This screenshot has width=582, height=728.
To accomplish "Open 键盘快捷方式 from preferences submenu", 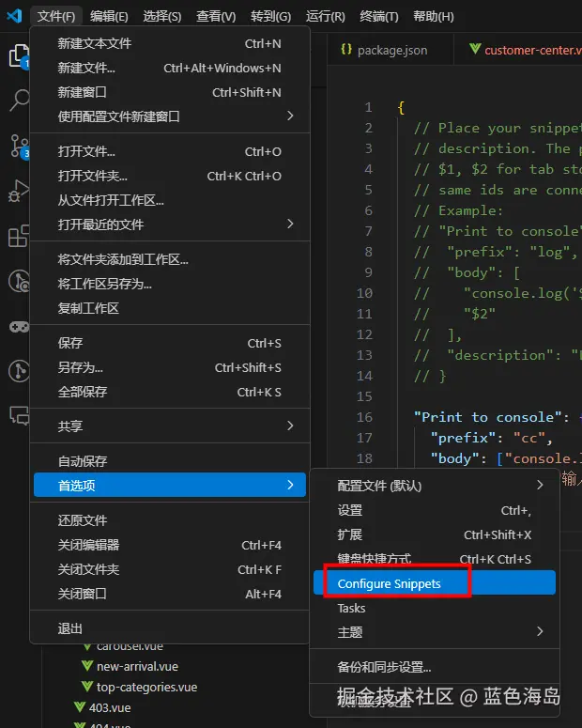I will [435, 559].
